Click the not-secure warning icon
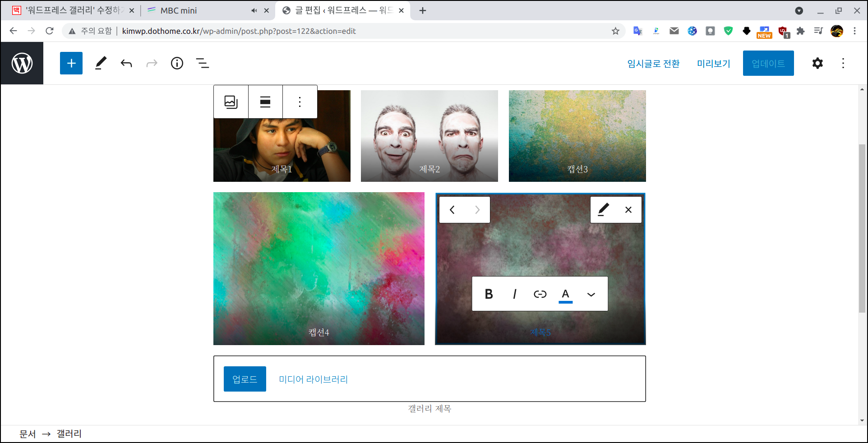The image size is (868, 443). (x=72, y=31)
